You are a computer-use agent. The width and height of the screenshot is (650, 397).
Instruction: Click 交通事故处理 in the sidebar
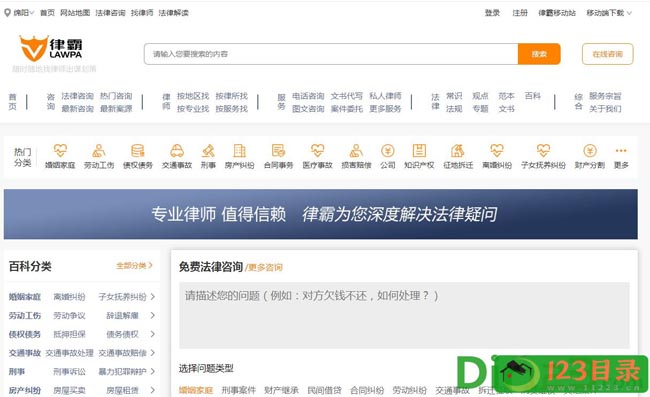(x=69, y=353)
